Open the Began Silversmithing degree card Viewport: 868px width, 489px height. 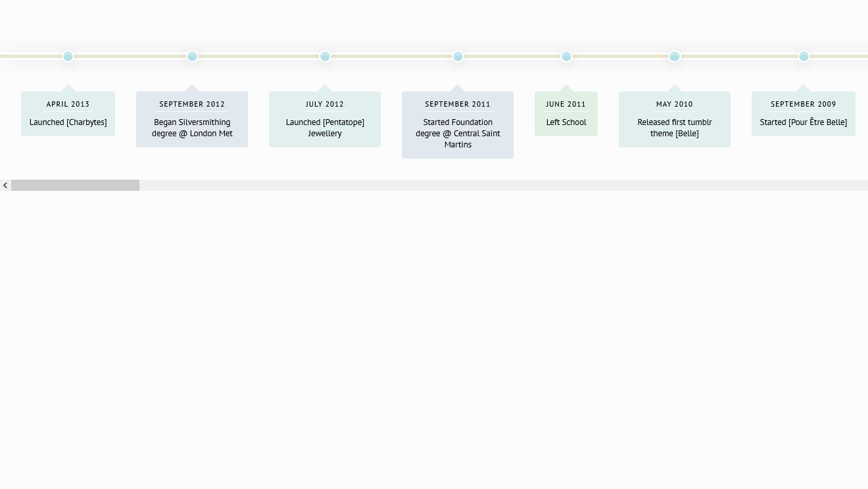tap(192, 119)
